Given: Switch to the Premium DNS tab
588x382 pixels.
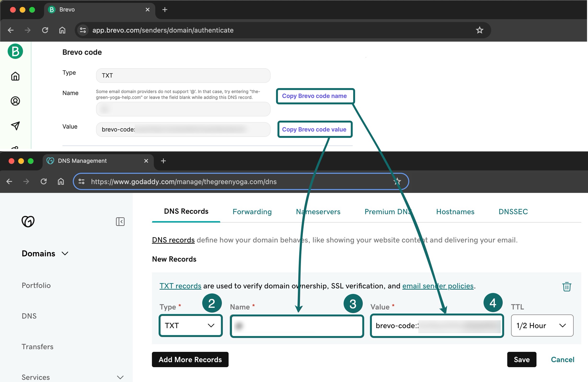Looking at the screenshot, I should 388,212.
